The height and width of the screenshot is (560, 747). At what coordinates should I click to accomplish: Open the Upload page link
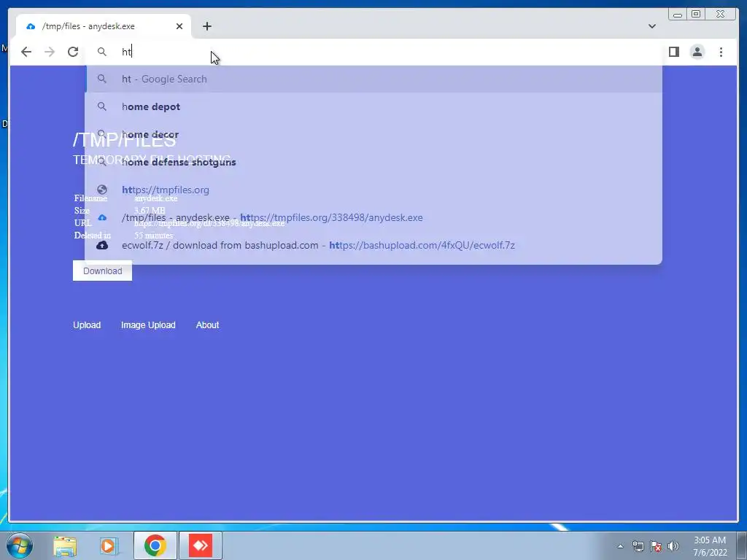coord(87,324)
